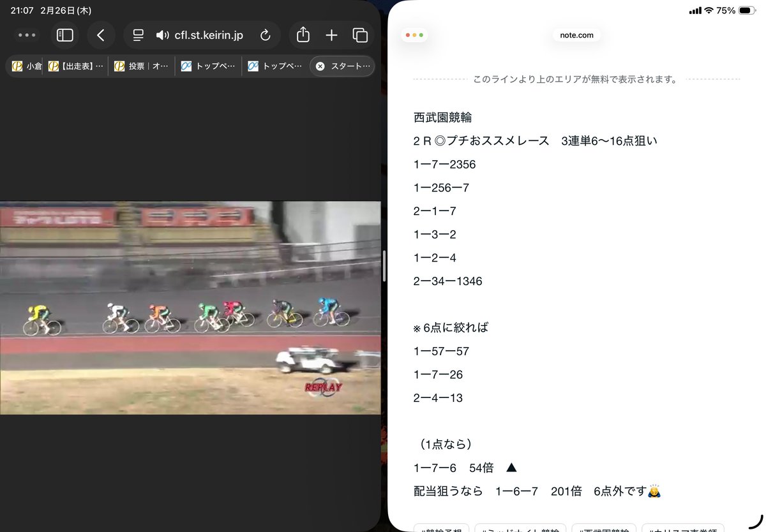Toggle the Safari sidebar

pos(65,35)
